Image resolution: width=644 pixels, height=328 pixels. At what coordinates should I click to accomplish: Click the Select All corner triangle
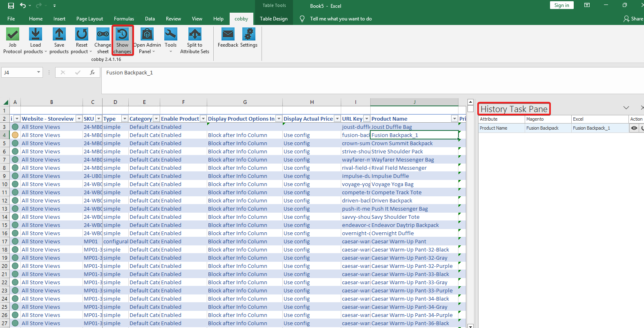[x=6, y=102]
